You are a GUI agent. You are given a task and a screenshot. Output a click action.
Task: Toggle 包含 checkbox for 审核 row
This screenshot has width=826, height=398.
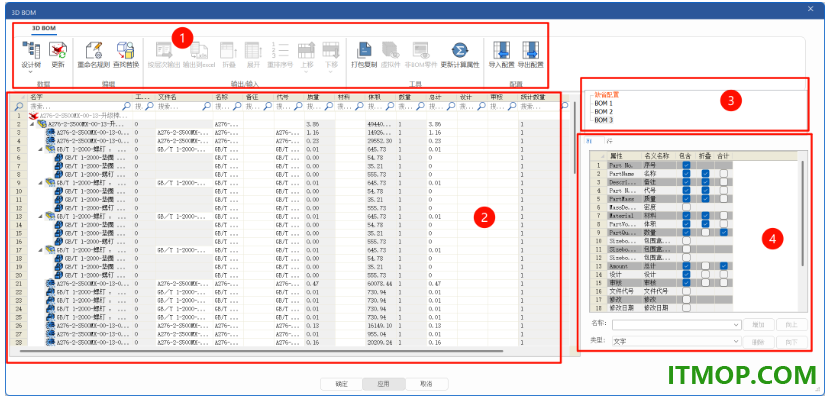click(686, 283)
